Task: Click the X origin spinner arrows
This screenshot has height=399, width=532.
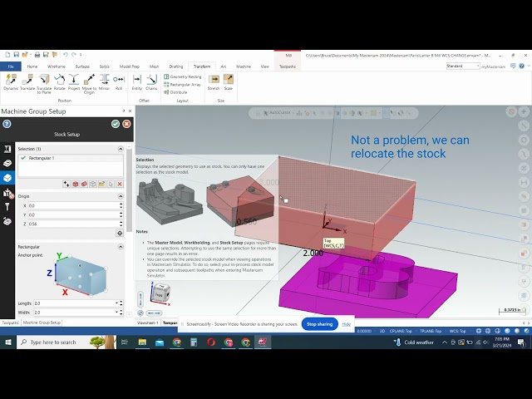Action: point(121,205)
